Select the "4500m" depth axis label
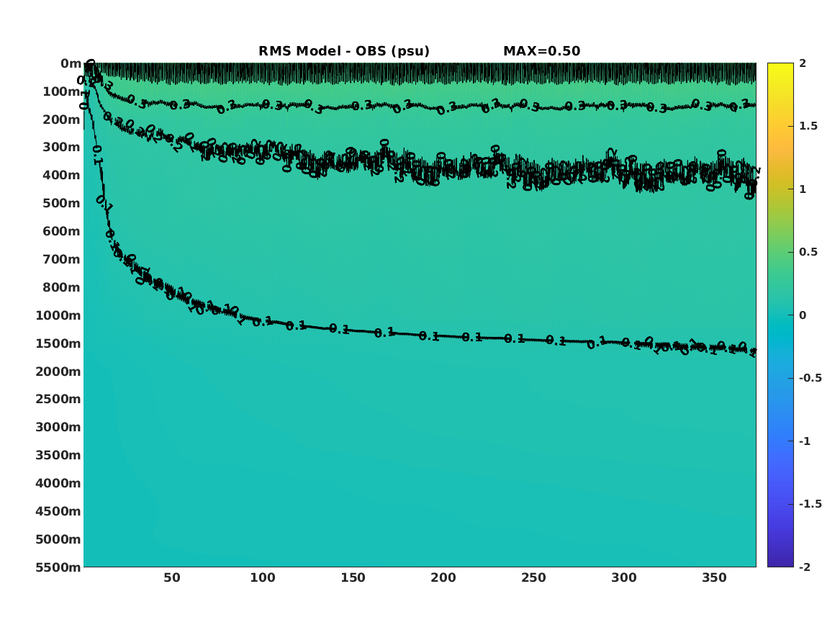 58,511
